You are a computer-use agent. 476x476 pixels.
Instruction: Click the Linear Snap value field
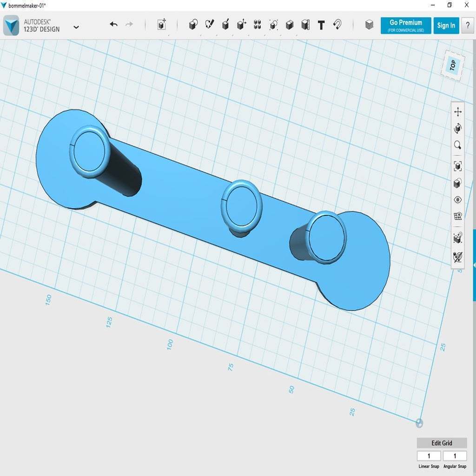(429, 456)
